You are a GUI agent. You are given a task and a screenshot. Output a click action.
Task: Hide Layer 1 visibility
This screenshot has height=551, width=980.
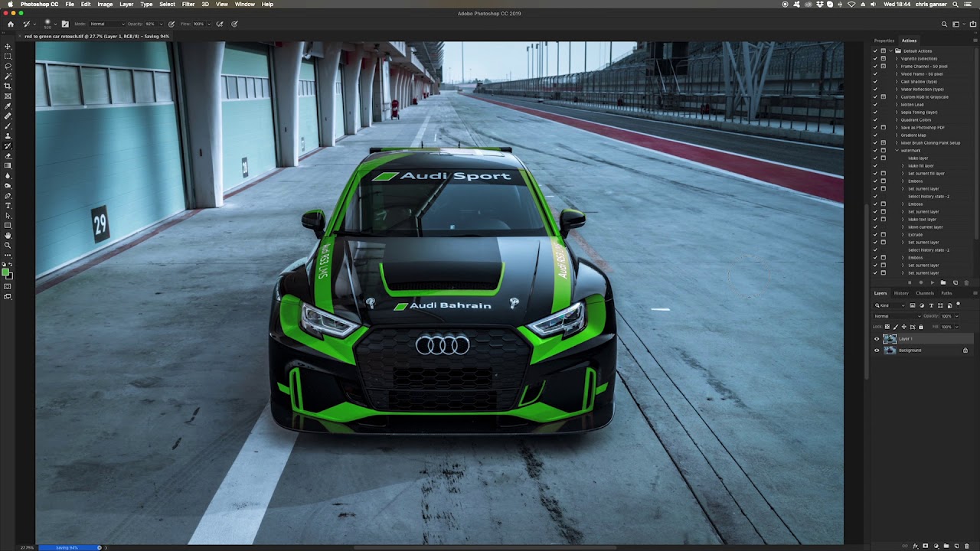click(x=877, y=339)
